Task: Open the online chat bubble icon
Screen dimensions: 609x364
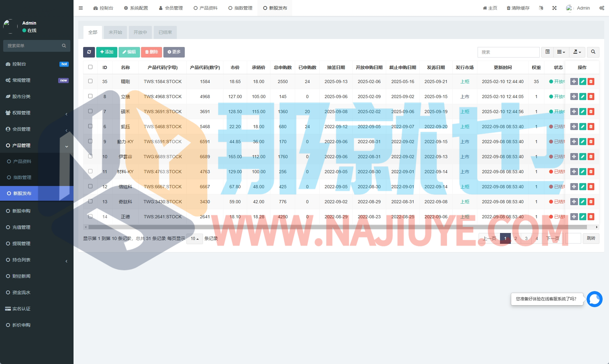Action: point(594,299)
